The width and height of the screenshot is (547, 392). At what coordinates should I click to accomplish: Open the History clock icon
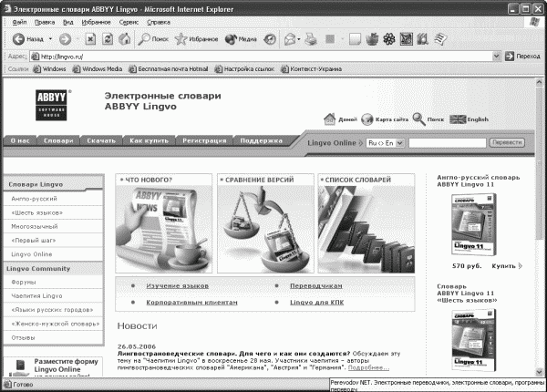tap(270, 39)
